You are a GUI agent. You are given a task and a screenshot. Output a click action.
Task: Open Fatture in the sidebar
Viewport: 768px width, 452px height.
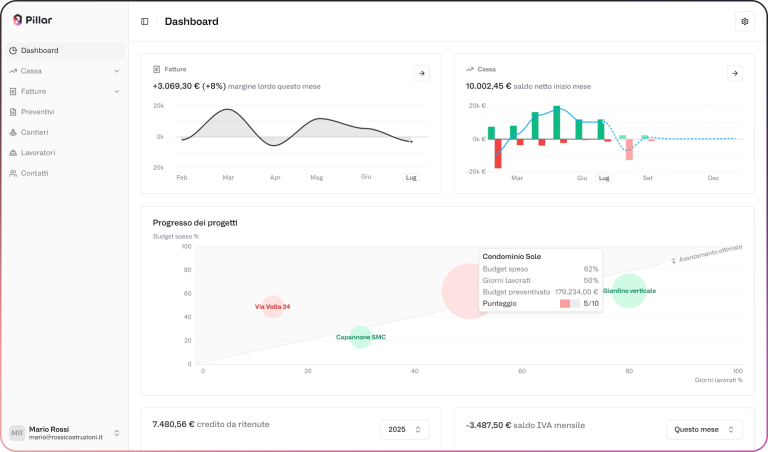click(x=66, y=92)
